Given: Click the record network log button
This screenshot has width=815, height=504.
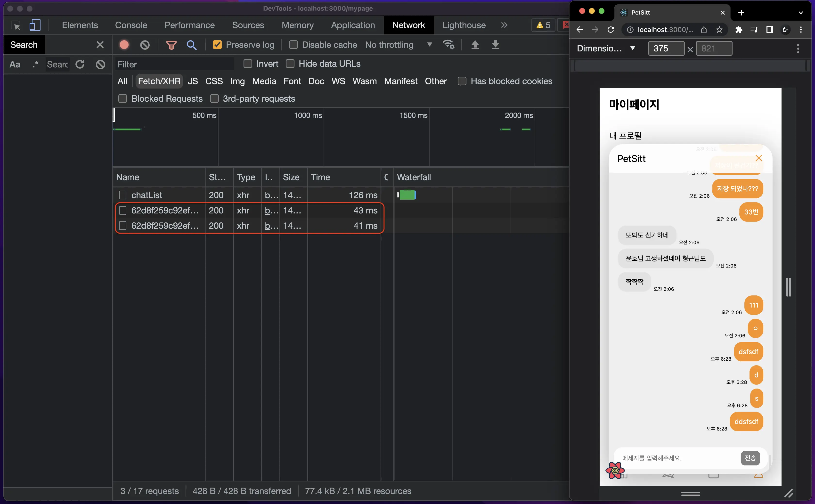Looking at the screenshot, I should tap(124, 45).
